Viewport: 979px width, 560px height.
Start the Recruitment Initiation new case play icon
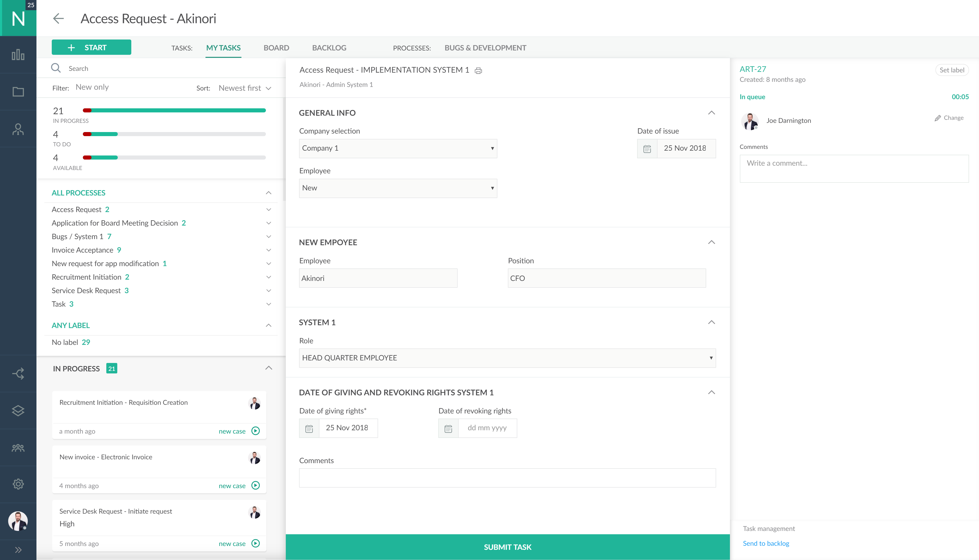click(x=255, y=431)
